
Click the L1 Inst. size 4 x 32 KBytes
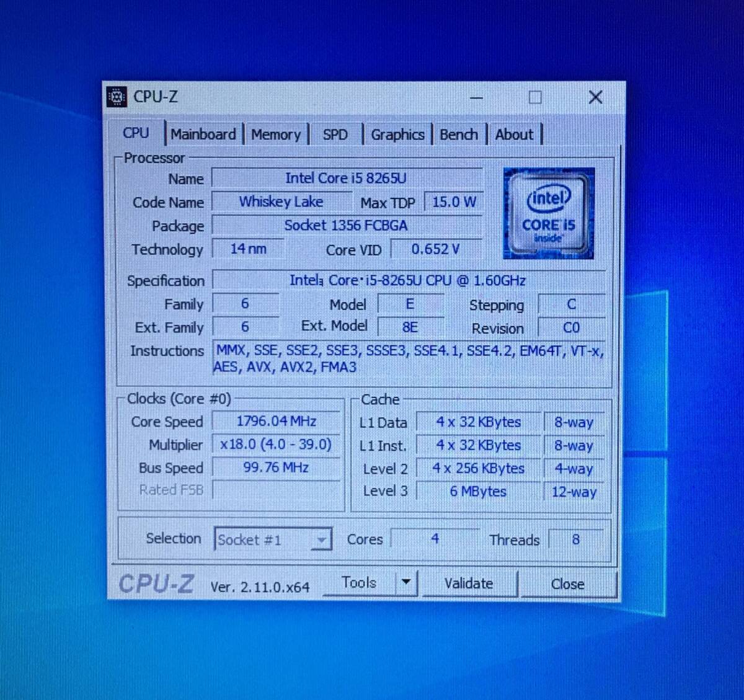478,445
